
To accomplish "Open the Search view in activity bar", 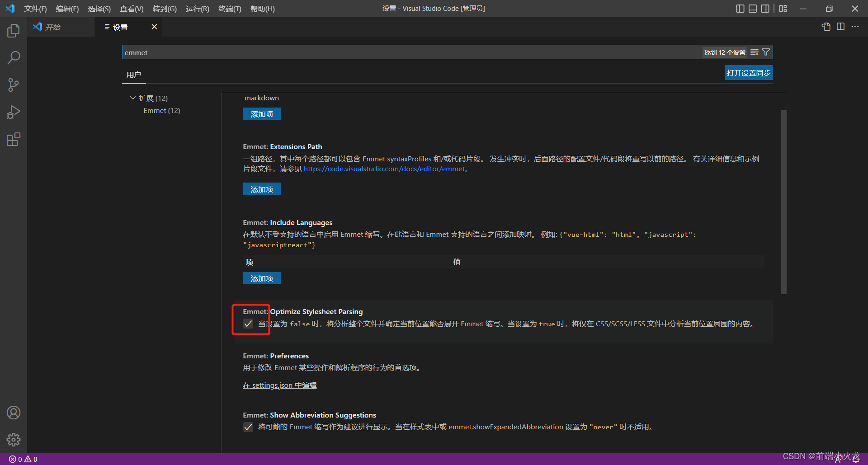I will pos(14,58).
